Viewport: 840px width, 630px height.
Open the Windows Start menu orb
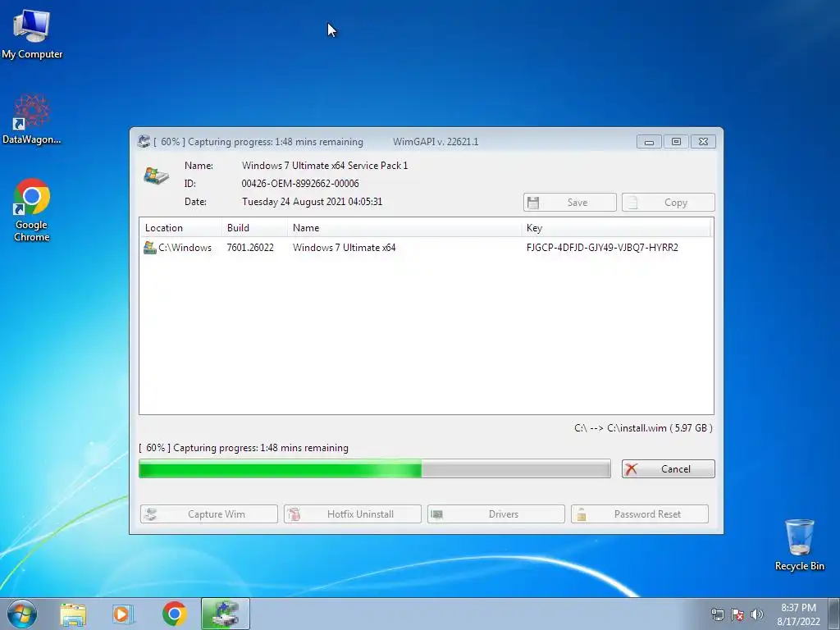(x=22, y=614)
